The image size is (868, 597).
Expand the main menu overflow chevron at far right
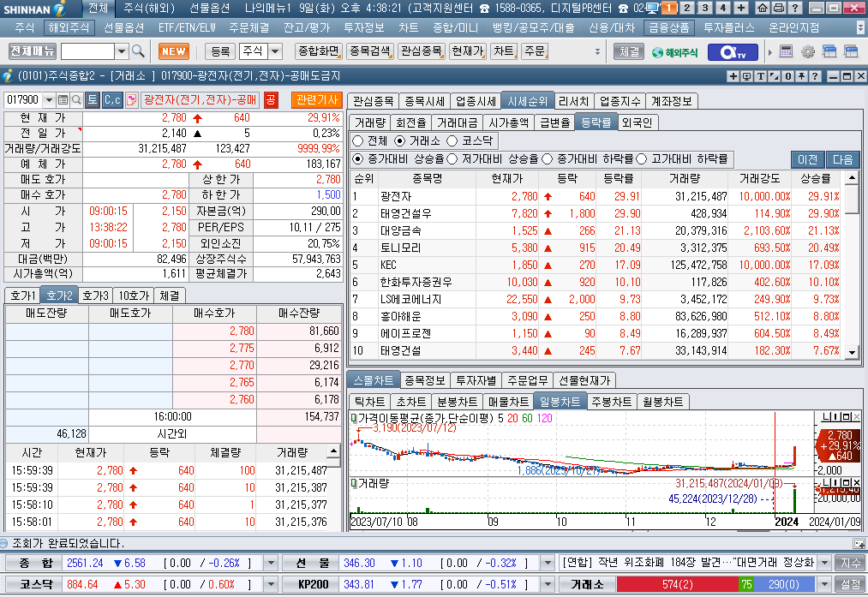pyautogui.click(x=860, y=27)
